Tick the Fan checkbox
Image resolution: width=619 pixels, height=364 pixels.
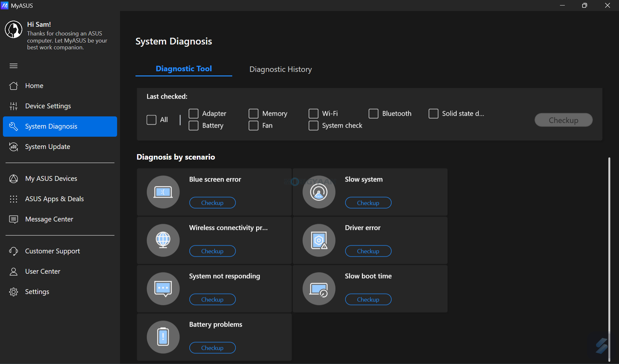[x=254, y=125]
